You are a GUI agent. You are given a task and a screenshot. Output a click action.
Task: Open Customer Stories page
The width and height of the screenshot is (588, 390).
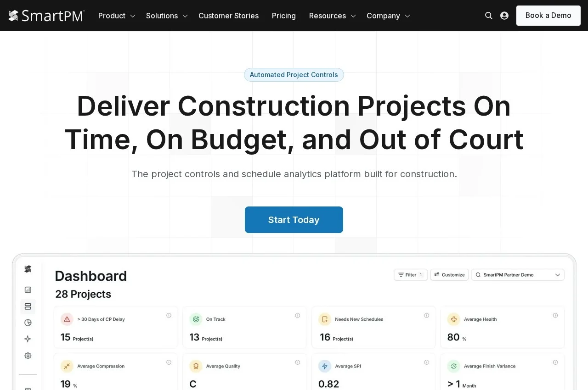coord(228,16)
